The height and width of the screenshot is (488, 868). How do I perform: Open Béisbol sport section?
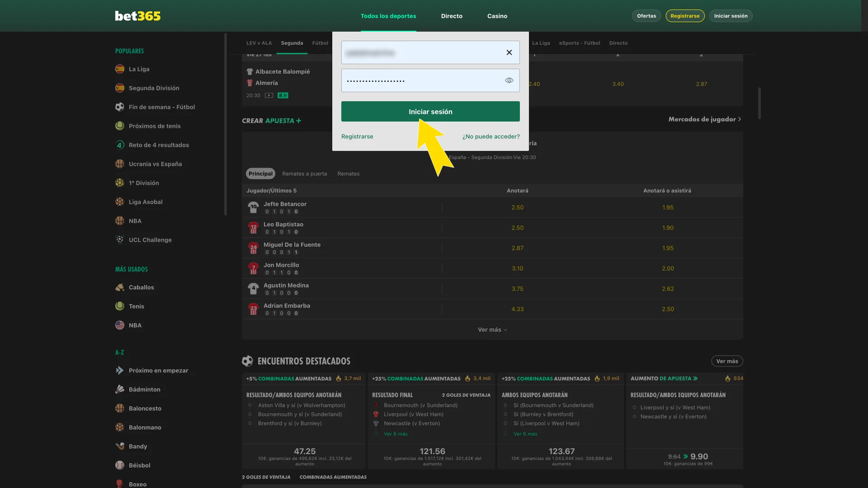pos(139,465)
